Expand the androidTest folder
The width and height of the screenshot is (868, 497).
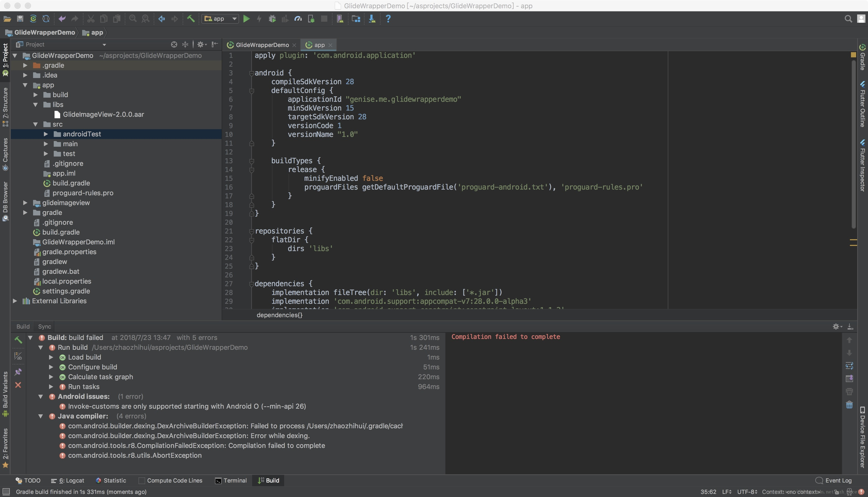[46, 134]
